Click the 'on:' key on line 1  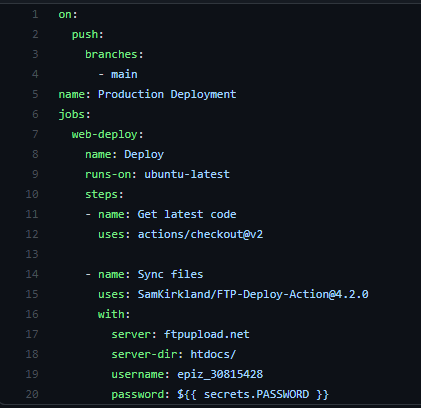point(68,14)
